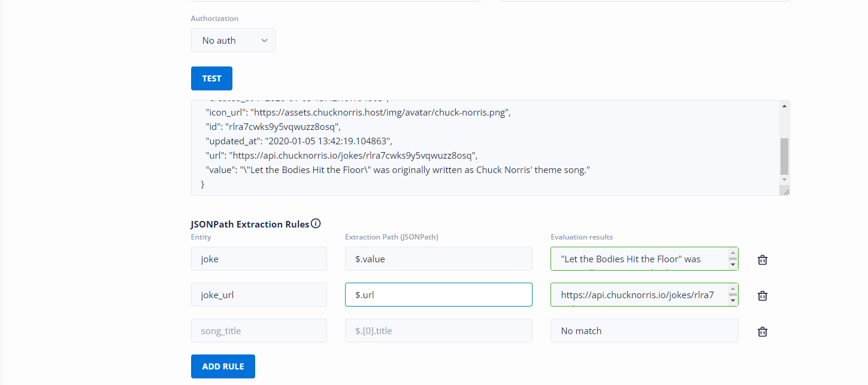Screen dimensions: 868x385
Task: Click the TEST button
Action: pyautogui.click(x=211, y=78)
